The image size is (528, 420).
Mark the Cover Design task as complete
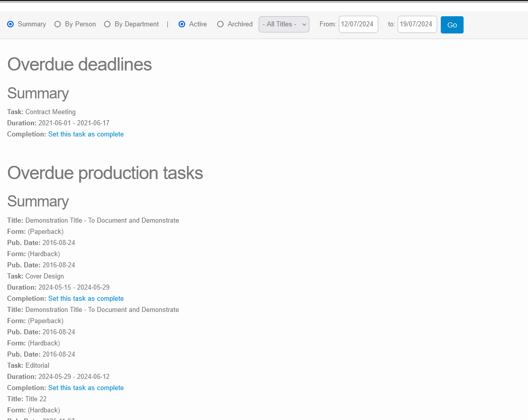coord(86,299)
